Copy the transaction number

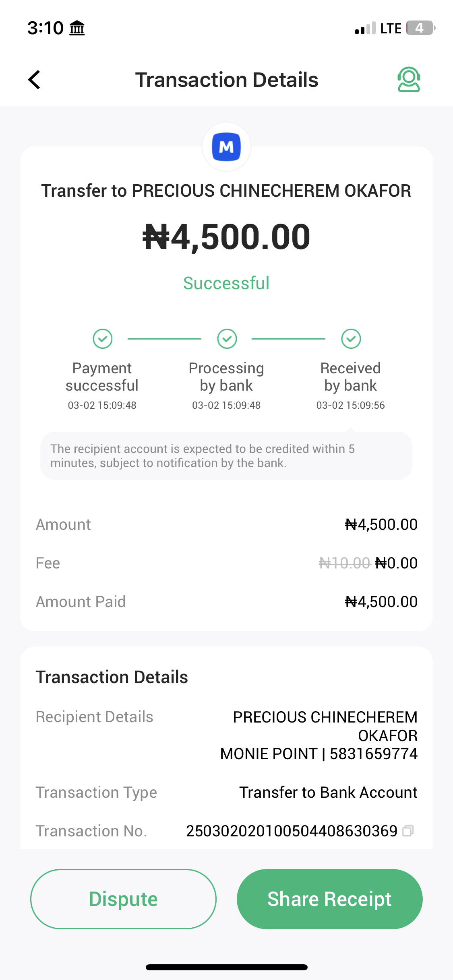(408, 831)
